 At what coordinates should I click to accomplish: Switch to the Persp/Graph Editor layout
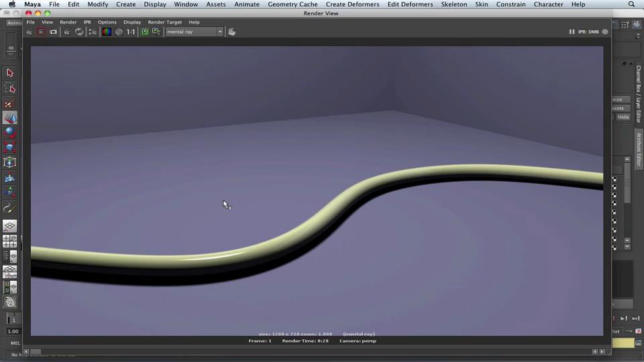(x=10, y=271)
